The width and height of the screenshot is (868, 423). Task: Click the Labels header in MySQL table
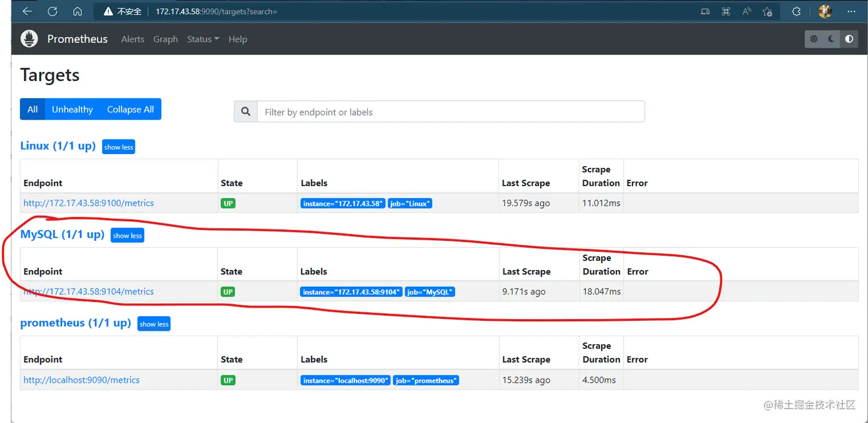point(313,271)
